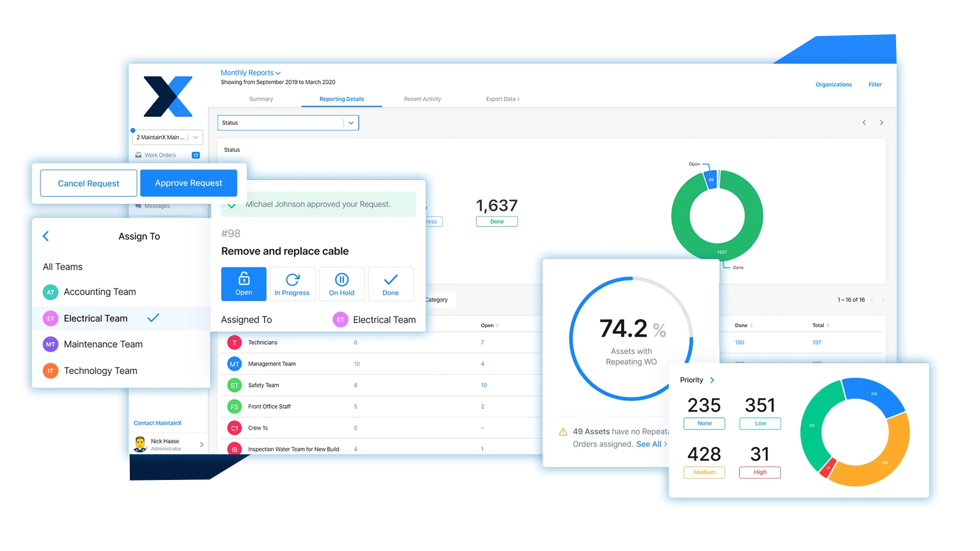Viewport: 980px width, 551px height.
Task: Set work order status to Open lock icon
Action: point(244,284)
